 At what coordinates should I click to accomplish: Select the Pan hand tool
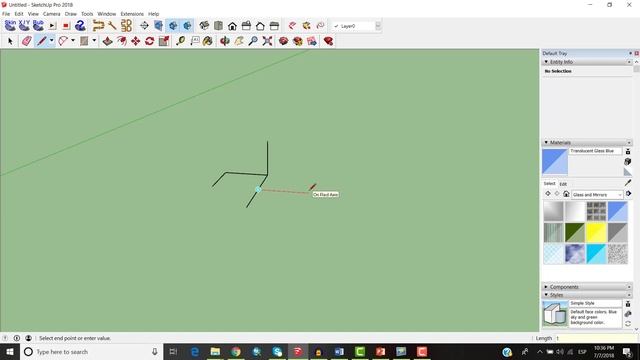(239, 41)
